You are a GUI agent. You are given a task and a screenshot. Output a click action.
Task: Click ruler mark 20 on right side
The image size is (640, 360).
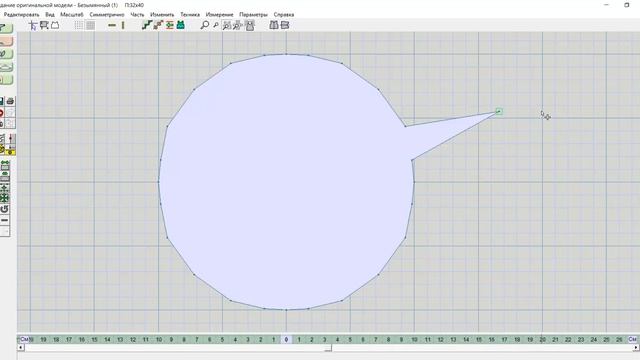542,339
